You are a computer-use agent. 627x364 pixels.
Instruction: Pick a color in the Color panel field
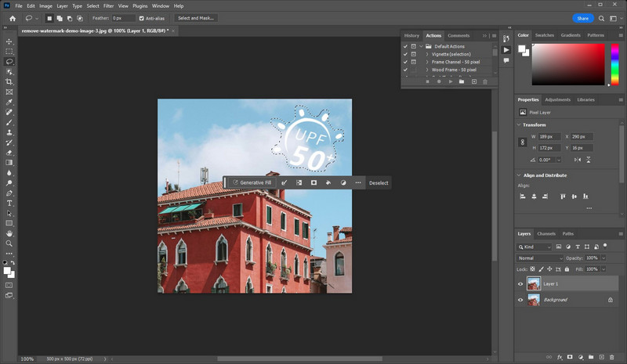(x=568, y=64)
